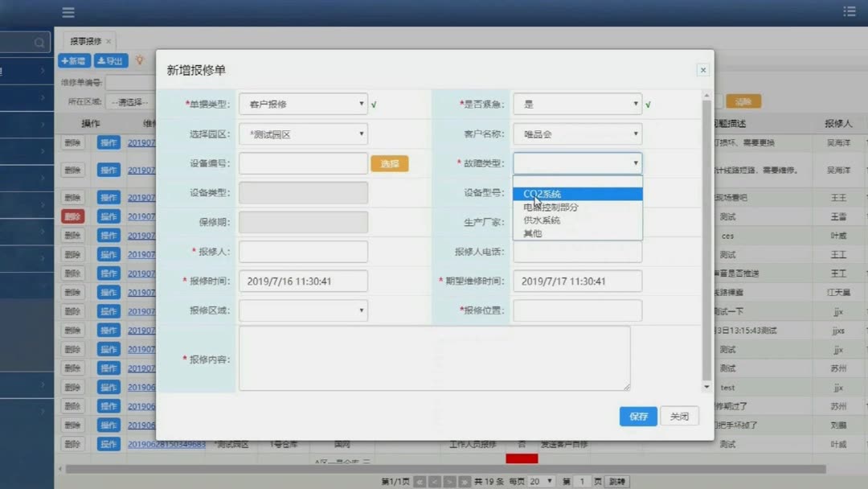Image resolution: width=868 pixels, height=489 pixels.
Task: Click the 保存 save button in the dialog
Action: point(637,417)
